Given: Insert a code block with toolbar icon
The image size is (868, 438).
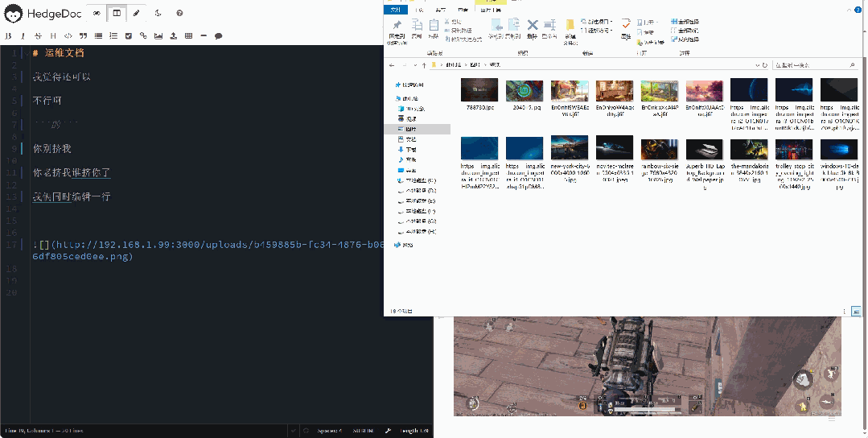Looking at the screenshot, I should (68, 36).
